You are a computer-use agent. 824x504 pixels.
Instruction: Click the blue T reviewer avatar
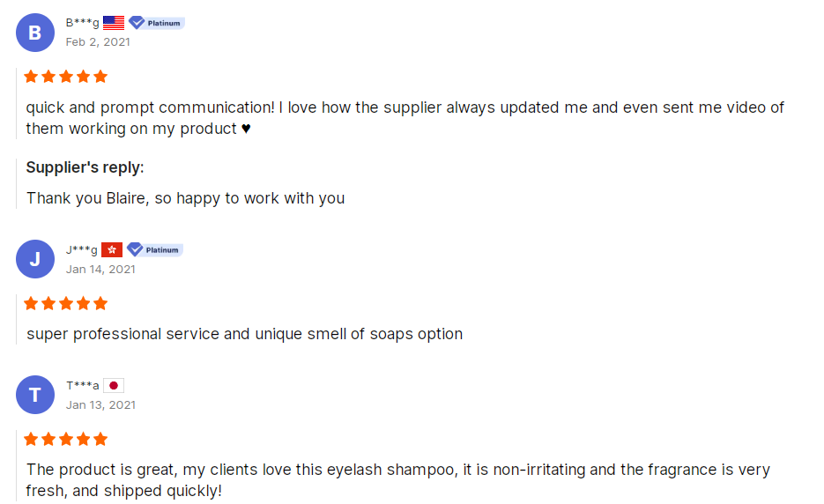(35, 395)
